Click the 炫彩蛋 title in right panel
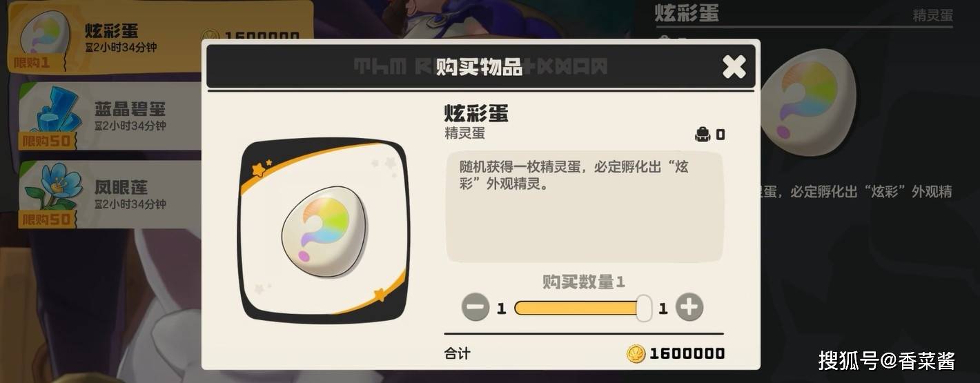The image size is (980, 383). (x=687, y=12)
